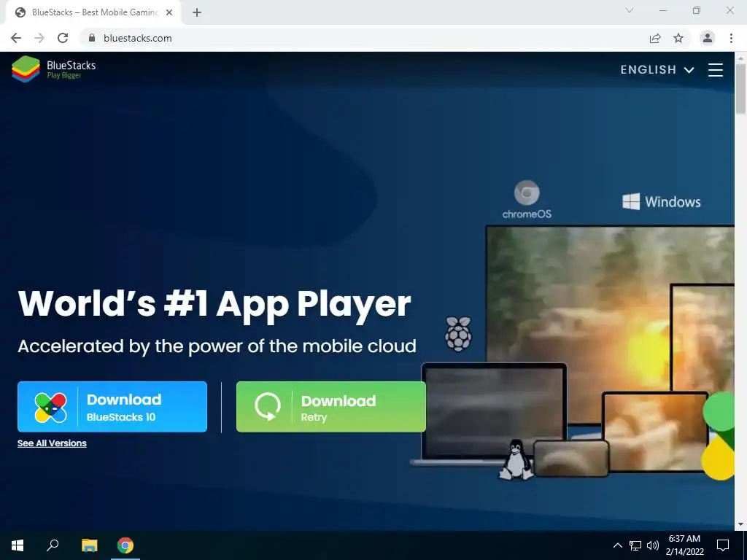This screenshot has width=747, height=560.
Task: Click the Linux penguin icon
Action: click(516, 460)
